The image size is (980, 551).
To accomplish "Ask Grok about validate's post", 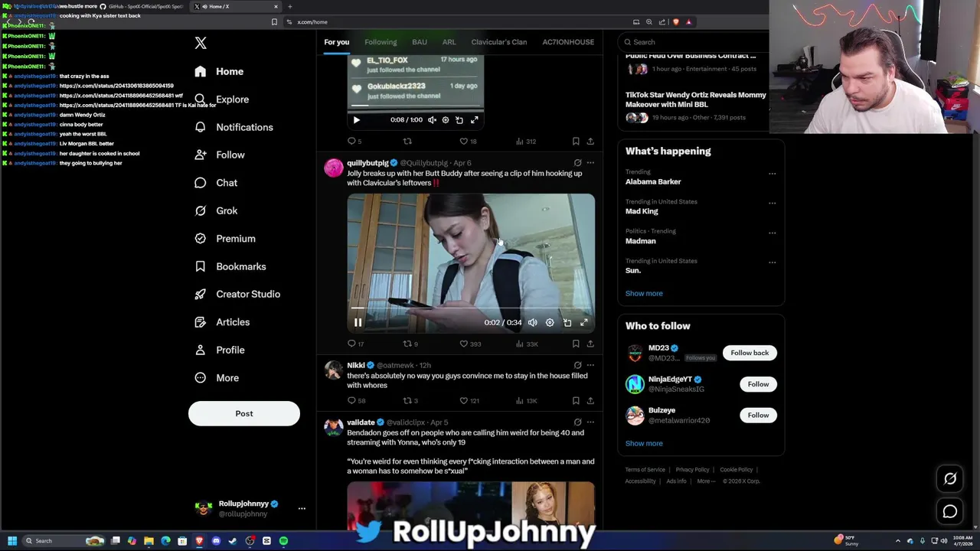I will (577, 422).
